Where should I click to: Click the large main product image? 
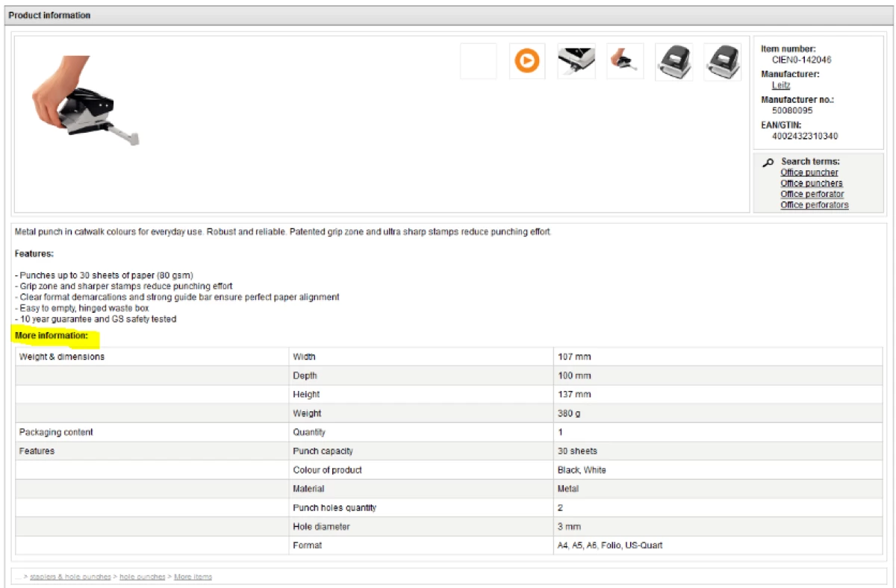tap(84, 108)
